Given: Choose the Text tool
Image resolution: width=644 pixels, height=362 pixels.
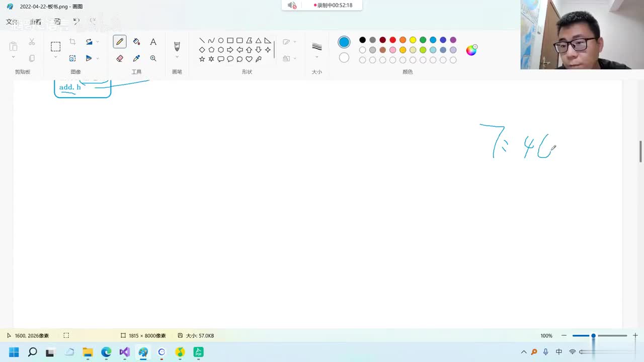Looking at the screenshot, I should coord(153,42).
